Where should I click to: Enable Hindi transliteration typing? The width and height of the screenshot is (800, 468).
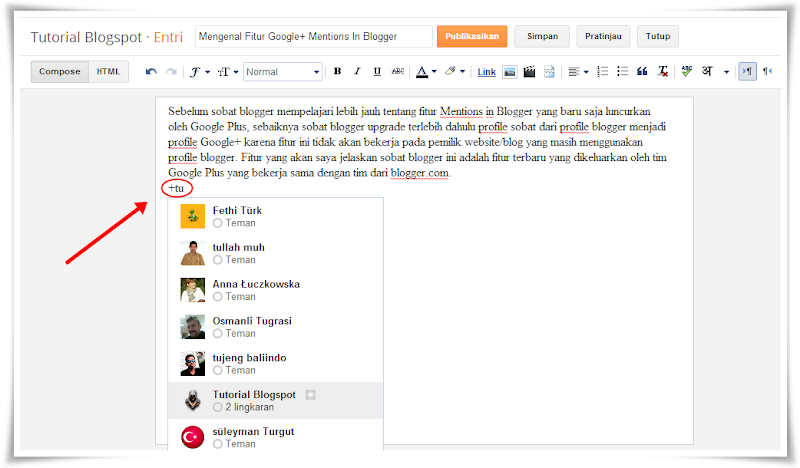point(707,71)
